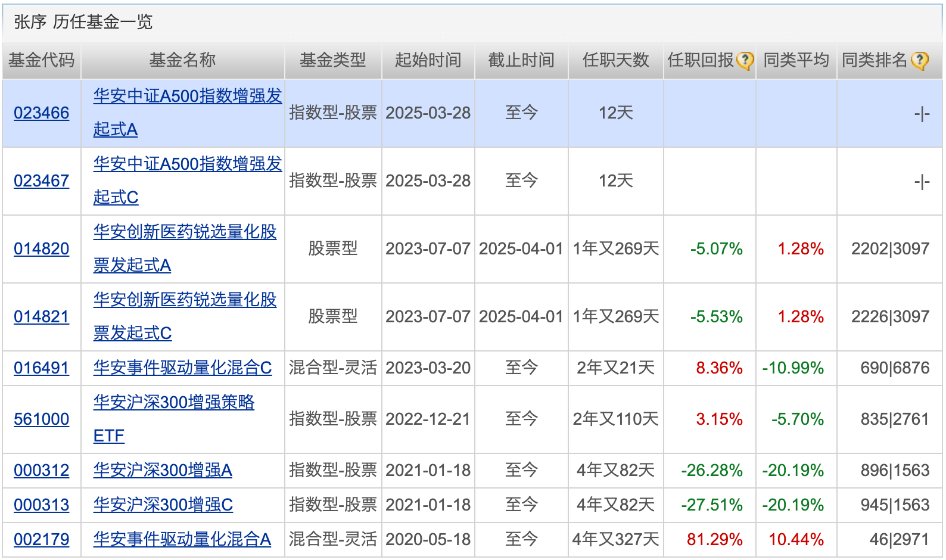Select the -5.53% return value
The width and height of the screenshot is (946, 560).
[x=716, y=316]
